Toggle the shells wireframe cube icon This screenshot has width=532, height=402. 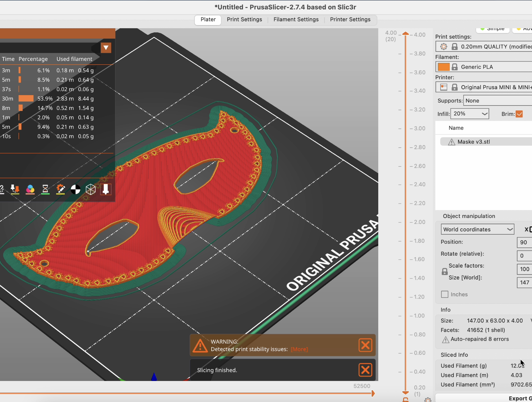pyautogui.click(x=91, y=189)
